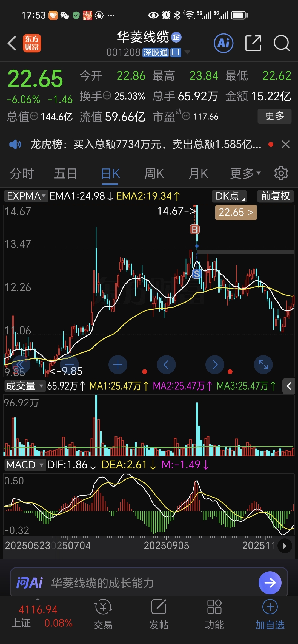Tap the 华菱线缆的成长能力 query field
The width and height of the screenshot is (298, 644).
click(102, 583)
